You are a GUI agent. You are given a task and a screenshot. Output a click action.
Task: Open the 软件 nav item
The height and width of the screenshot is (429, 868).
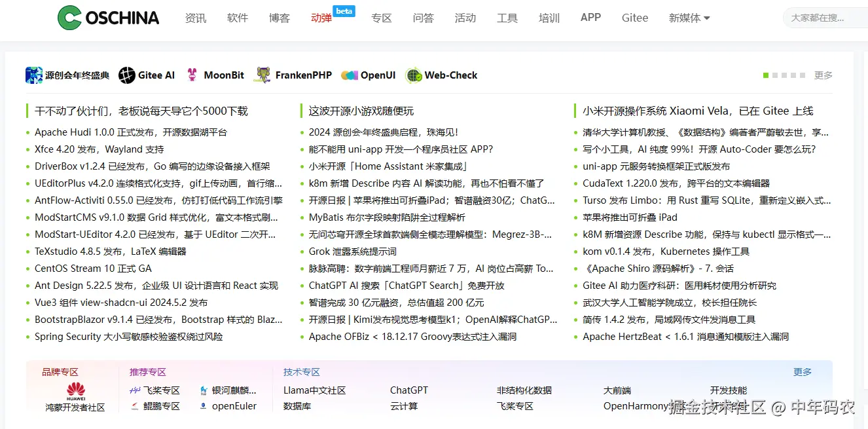tap(238, 18)
